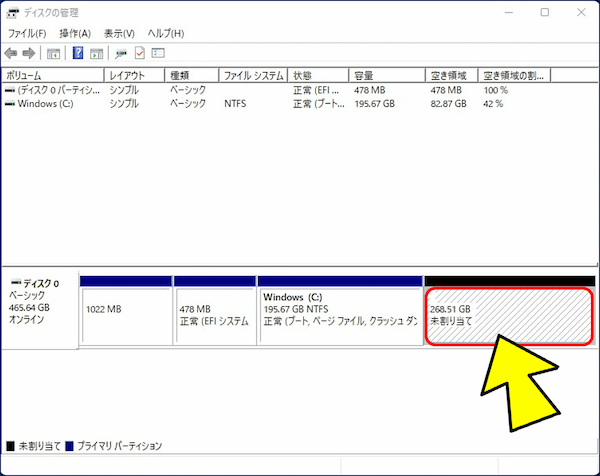Click the Forward arrow in toolbar
600x476 pixels.
[28, 53]
